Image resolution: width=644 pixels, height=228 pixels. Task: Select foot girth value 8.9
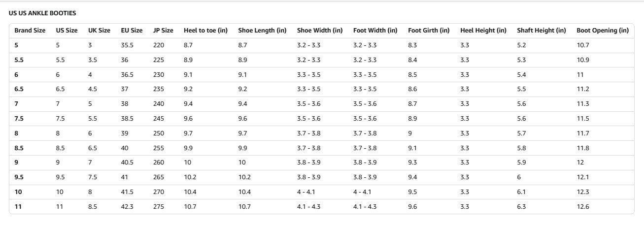412,119
